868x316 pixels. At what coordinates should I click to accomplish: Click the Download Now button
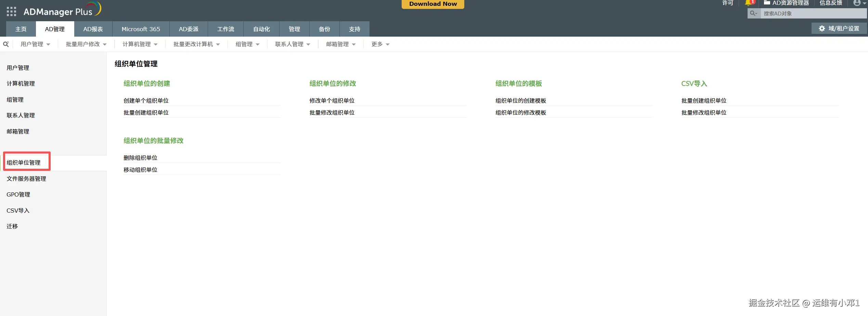(433, 4)
